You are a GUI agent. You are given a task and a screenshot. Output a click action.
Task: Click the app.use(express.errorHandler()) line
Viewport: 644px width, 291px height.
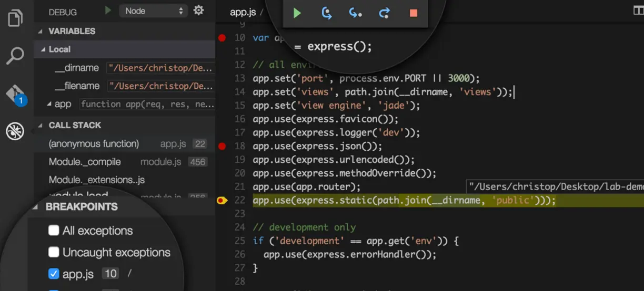pyautogui.click(x=350, y=254)
